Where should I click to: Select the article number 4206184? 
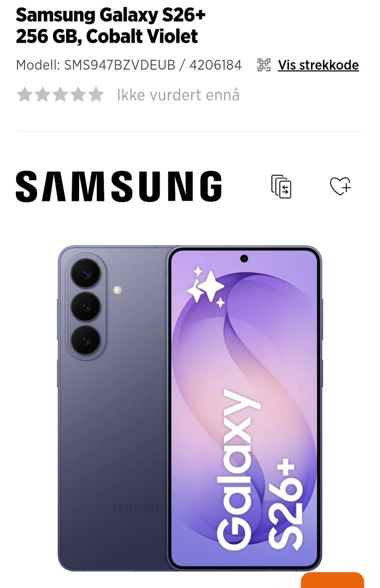pos(215,65)
